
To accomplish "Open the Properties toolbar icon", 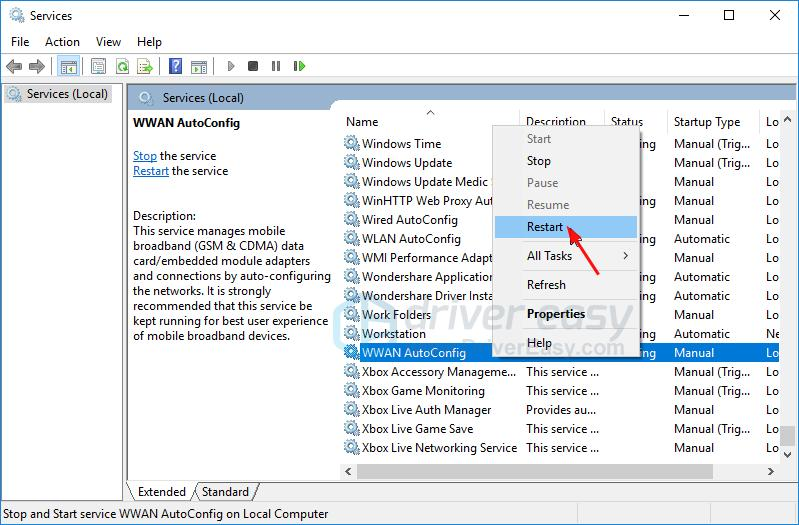I will click(98, 66).
